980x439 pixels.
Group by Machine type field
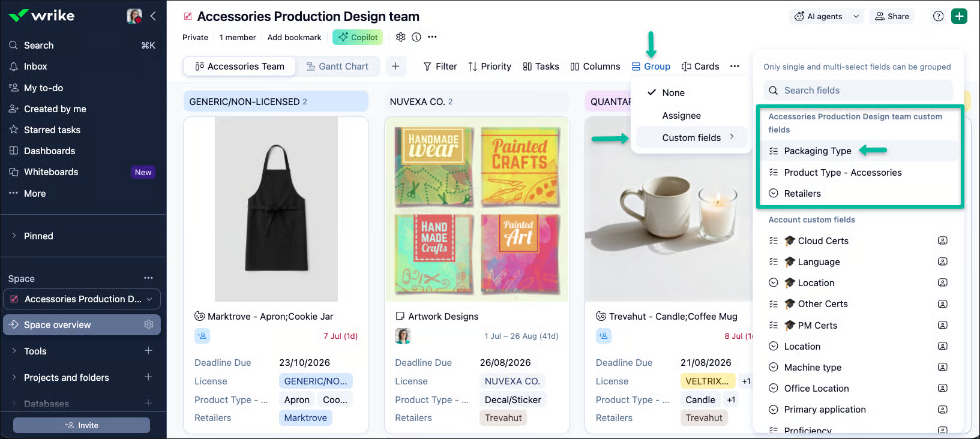point(858,367)
